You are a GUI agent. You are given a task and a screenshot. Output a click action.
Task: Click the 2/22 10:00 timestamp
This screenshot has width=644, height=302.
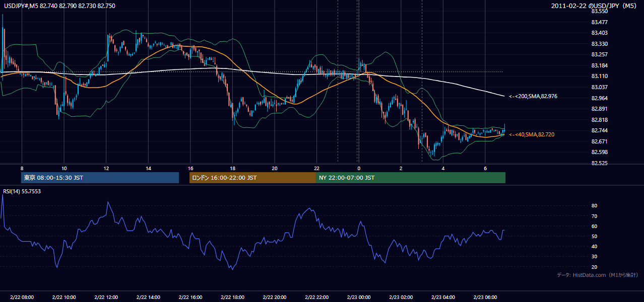64,297
